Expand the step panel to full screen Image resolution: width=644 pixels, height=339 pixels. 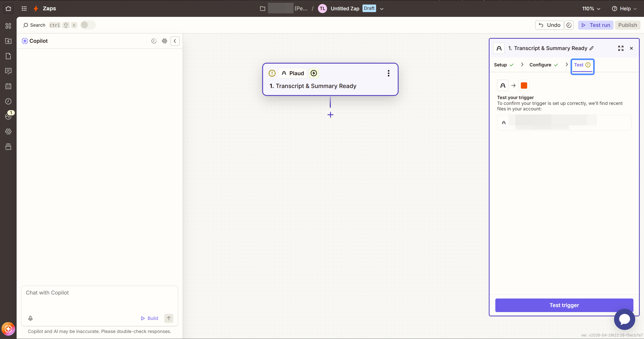(621, 48)
